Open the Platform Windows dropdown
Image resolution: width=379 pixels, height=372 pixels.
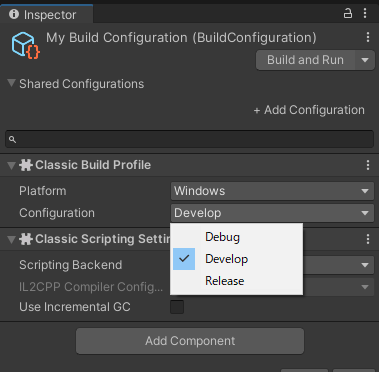272,191
